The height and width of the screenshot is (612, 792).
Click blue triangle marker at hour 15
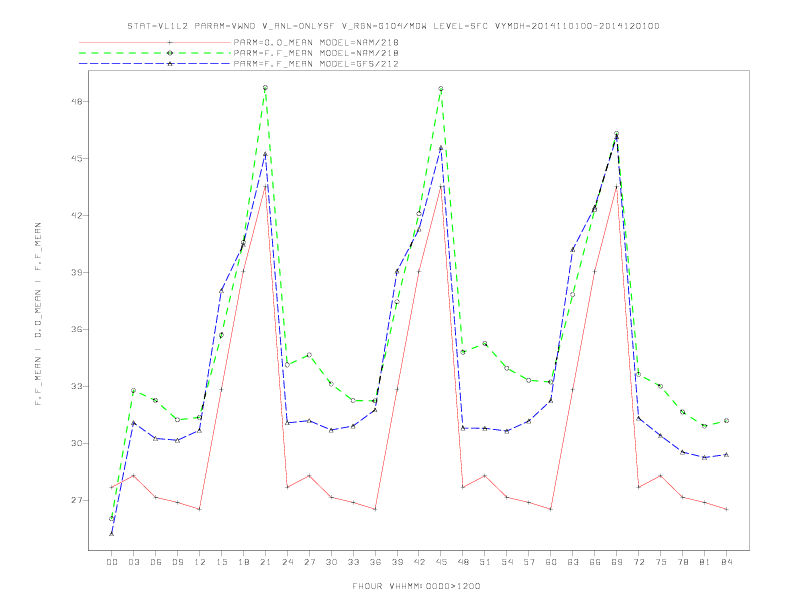click(221, 291)
